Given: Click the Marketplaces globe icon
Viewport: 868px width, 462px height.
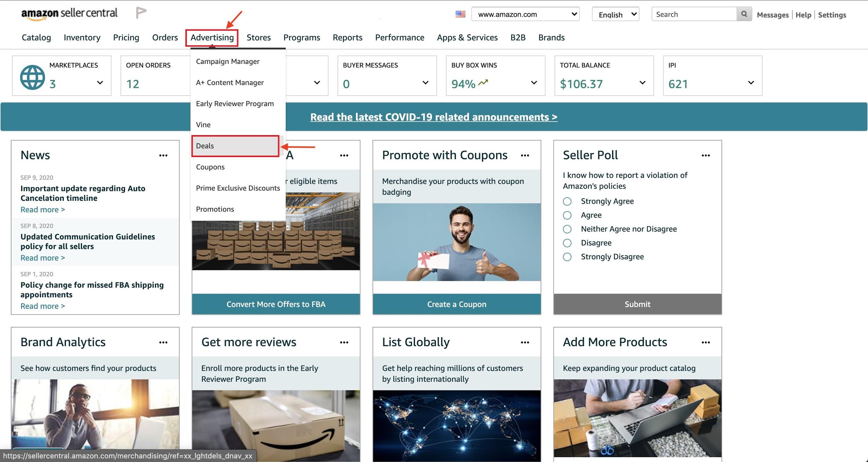Looking at the screenshot, I should (32, 77).
